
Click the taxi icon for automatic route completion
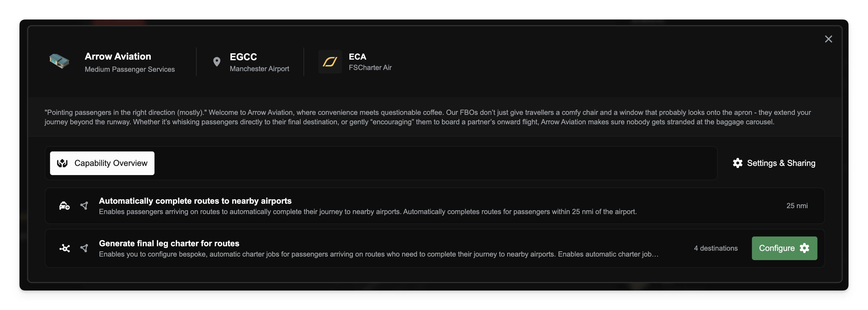tap(64, 206)
